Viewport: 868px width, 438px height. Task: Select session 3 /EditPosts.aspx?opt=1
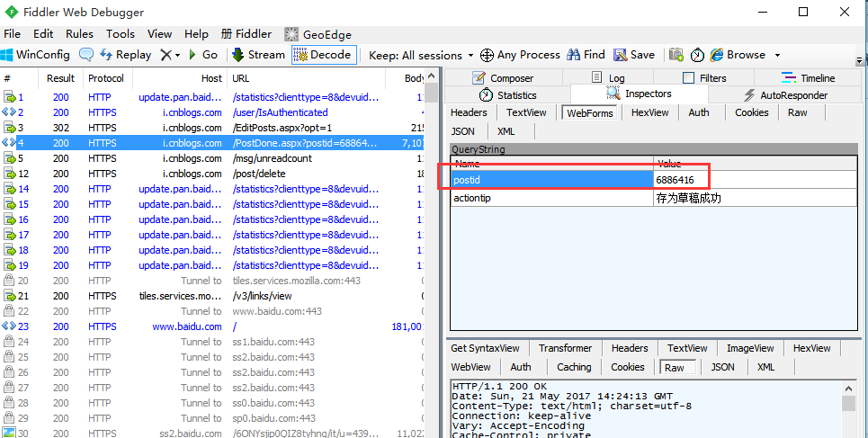pyautogui.click(x=213, y=128)
